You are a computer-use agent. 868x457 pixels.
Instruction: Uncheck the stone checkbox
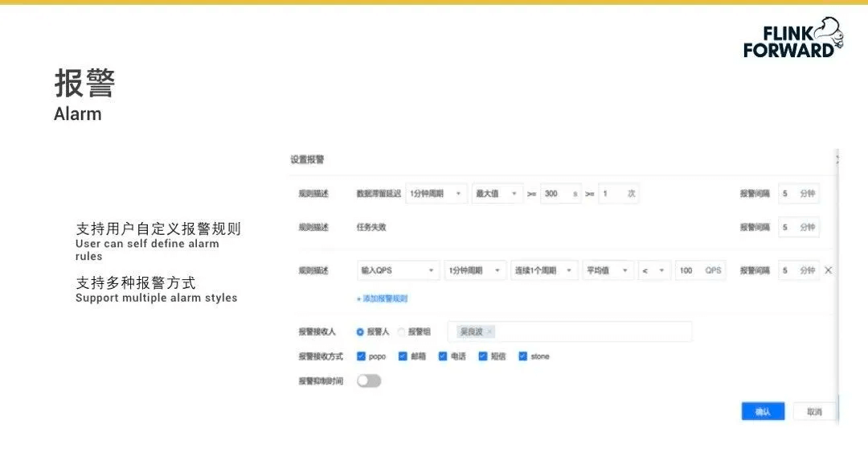tap(523, 356)
